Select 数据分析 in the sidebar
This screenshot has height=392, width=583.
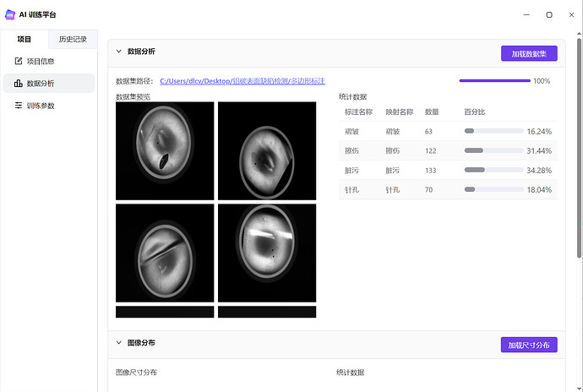49,84
